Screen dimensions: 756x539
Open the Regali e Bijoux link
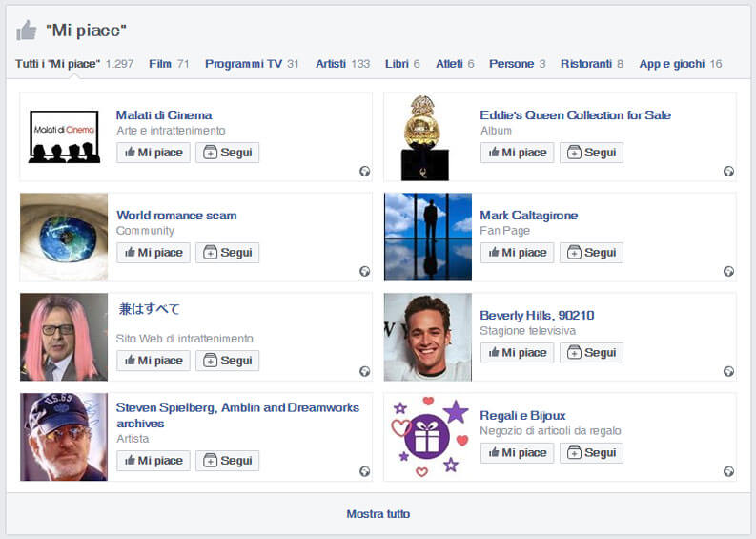(522, 416)
